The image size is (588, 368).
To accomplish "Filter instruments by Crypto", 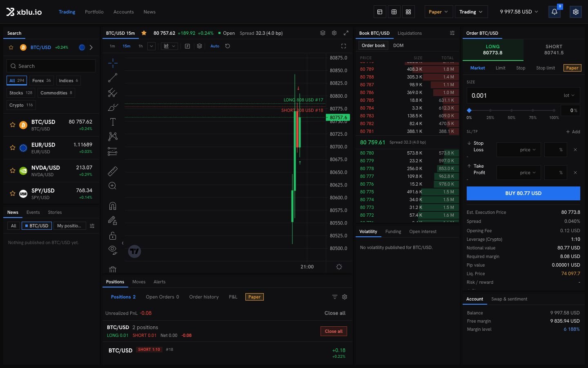I will tap(21, 105).
